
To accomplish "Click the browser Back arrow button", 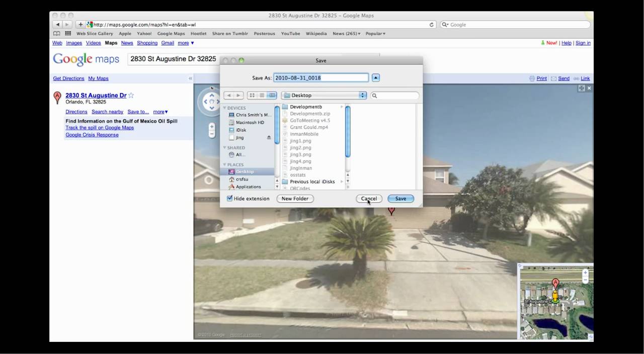I will [x=57, y=24].
